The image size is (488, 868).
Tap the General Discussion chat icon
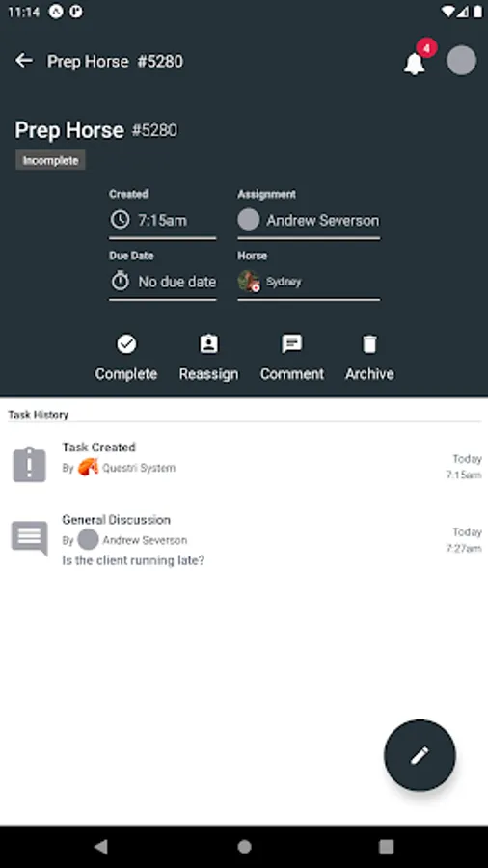29,537
